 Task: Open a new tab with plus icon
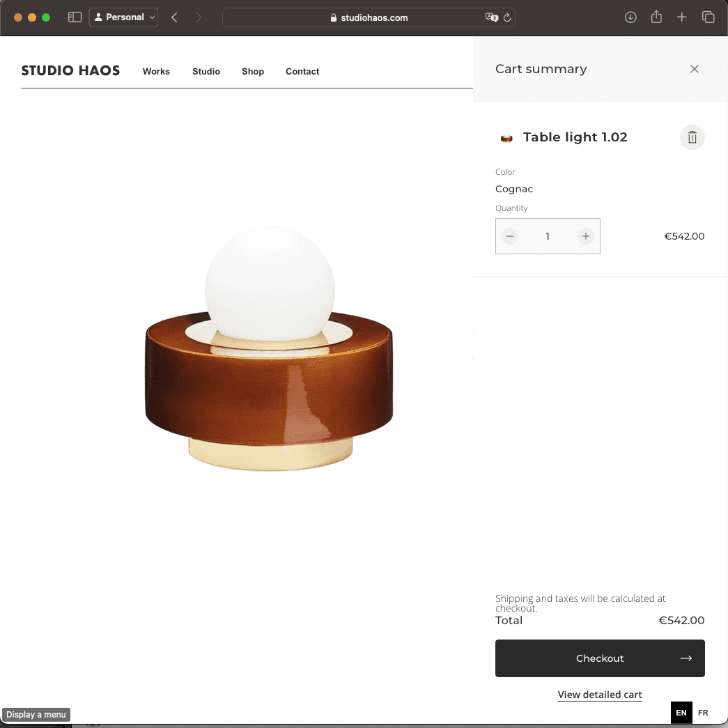[682, 17]
